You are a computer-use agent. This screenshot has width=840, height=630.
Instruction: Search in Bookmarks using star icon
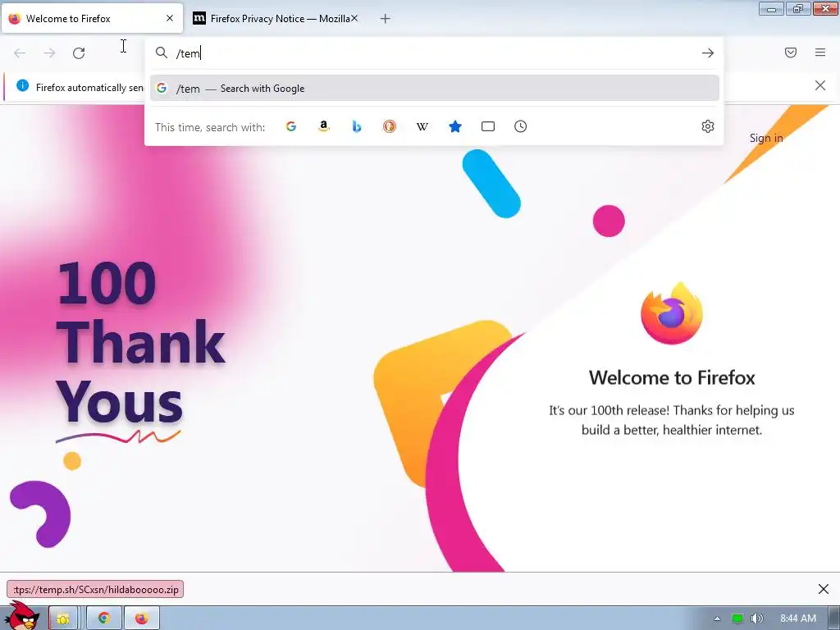[x=454, y=126]
